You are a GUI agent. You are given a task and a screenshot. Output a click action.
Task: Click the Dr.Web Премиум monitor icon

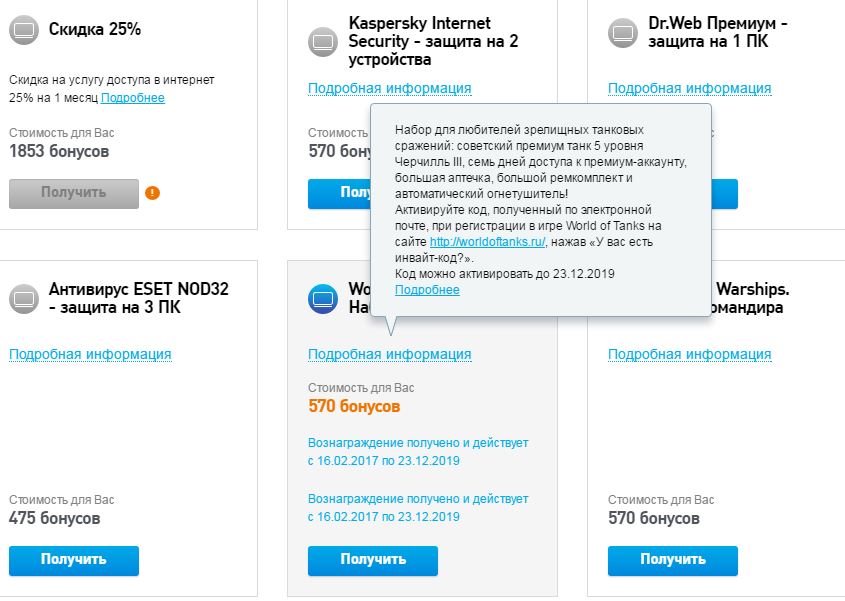623,32
